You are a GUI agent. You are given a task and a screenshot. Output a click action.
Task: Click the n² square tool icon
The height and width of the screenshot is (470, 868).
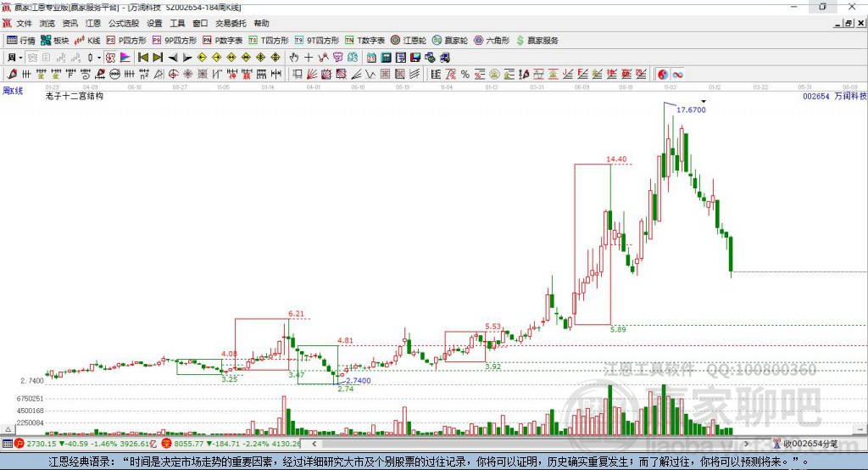click(144, 75)
